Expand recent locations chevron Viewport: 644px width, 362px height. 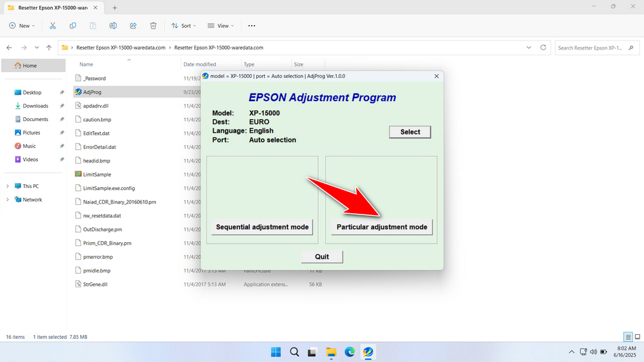37,48
